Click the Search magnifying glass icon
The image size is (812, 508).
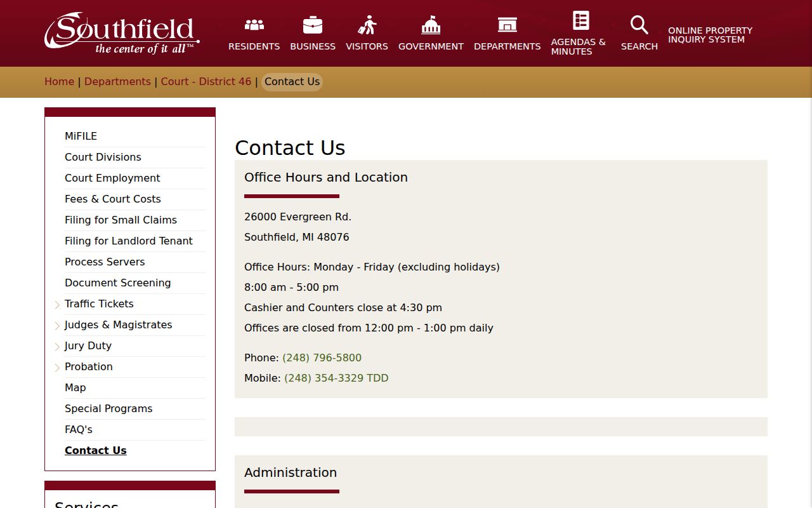639,25
